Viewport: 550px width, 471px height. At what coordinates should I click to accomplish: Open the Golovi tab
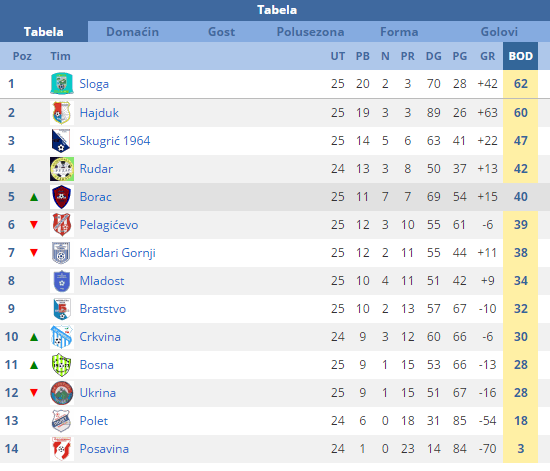[499, 32]
